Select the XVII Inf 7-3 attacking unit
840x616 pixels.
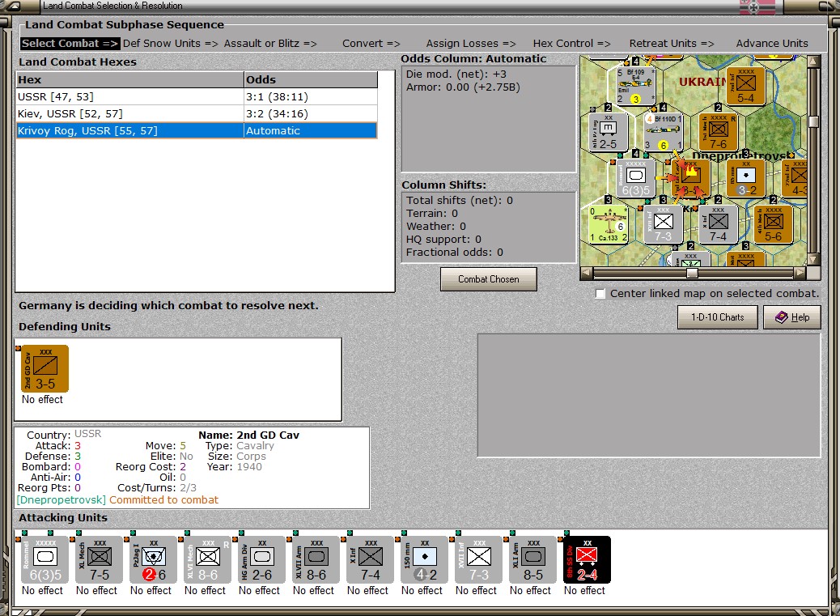[479, 560]
